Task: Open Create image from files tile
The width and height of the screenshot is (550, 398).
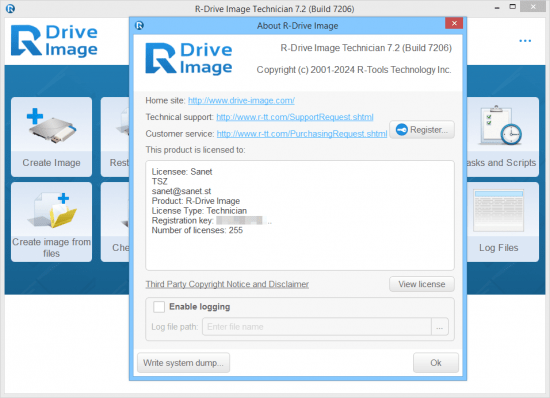Action: point(52,222)
